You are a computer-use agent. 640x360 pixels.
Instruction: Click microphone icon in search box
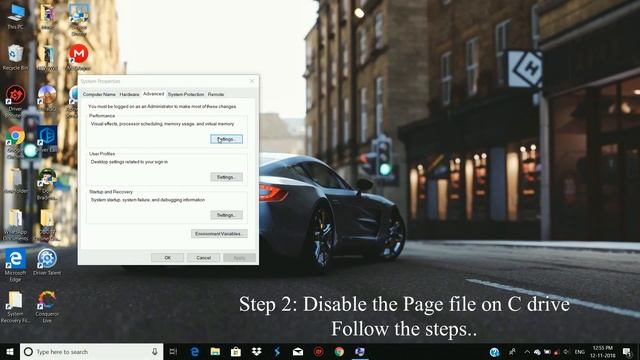[155, 351]
